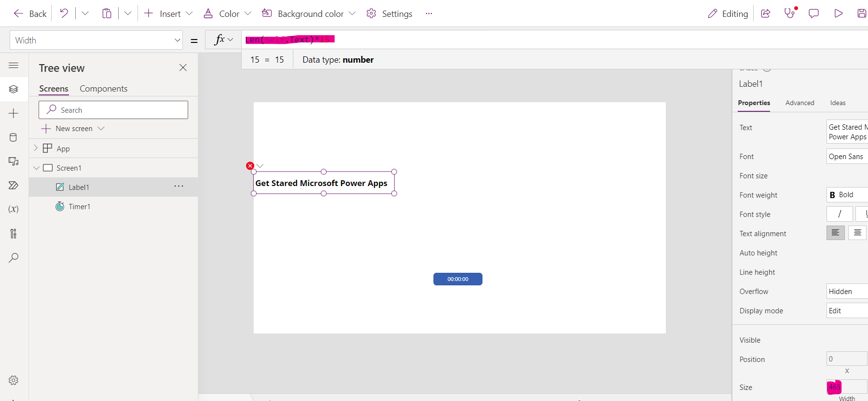The width and height of the screenshot is (868, 401).
Task: Click into the formula bar
Action: click(555, 40)
